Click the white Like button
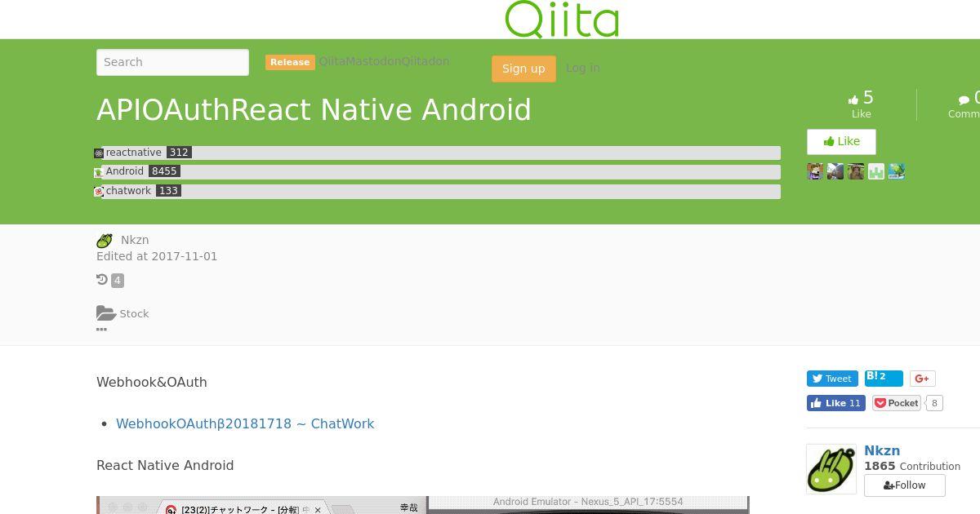 pos(841,142)
